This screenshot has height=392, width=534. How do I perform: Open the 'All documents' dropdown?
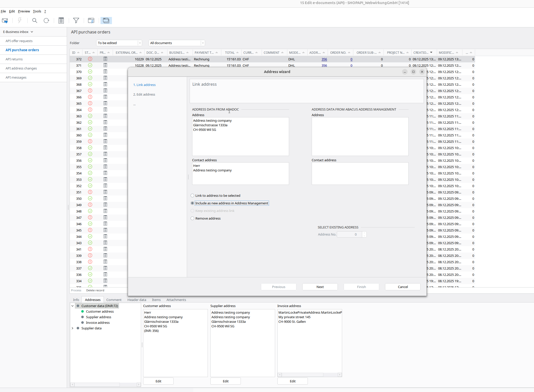pyautogui.click(x=203, y=43)
